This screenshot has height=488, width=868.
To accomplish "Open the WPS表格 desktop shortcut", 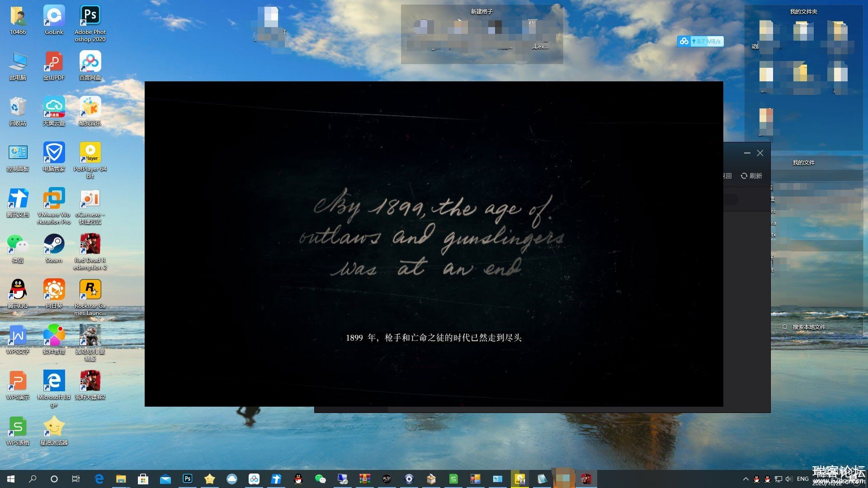I will coord(18,431).
